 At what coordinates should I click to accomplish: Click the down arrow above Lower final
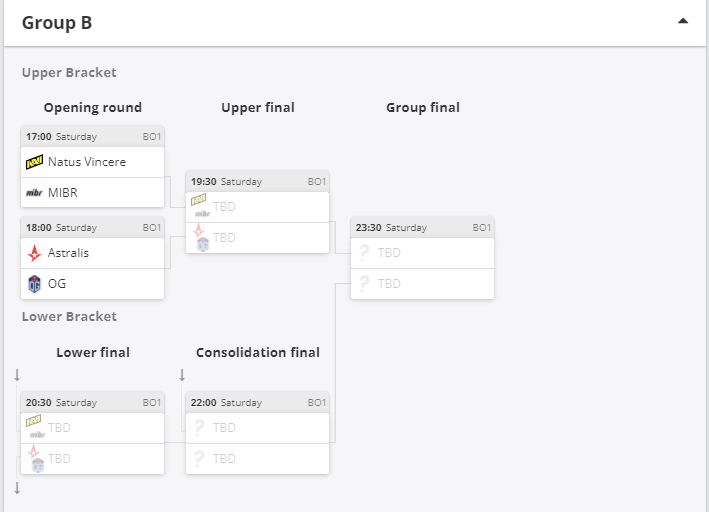pyautogui.click(x=17, y=375)
